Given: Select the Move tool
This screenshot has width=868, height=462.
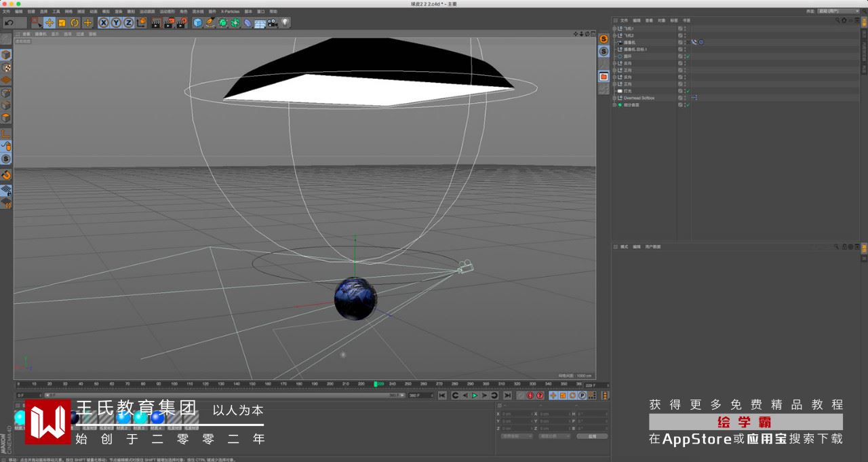Looking at the screenshot, I should (x=50, y=22).
